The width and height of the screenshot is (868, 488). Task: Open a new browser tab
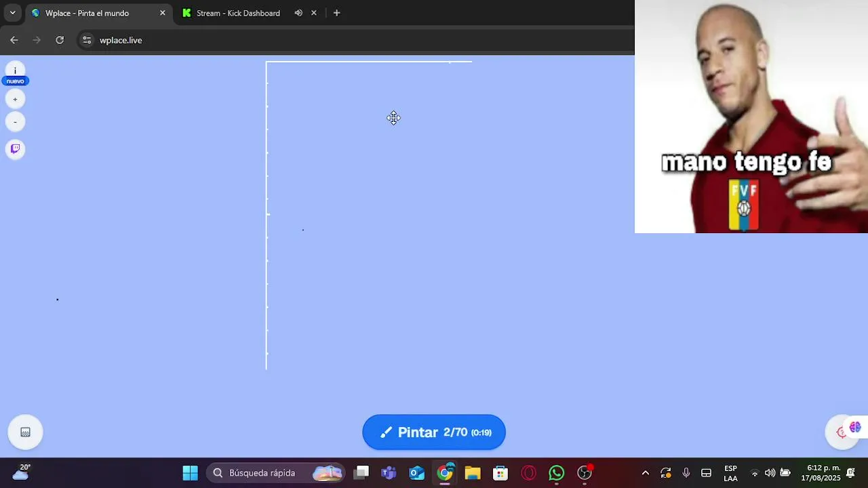tap(336, 13)
